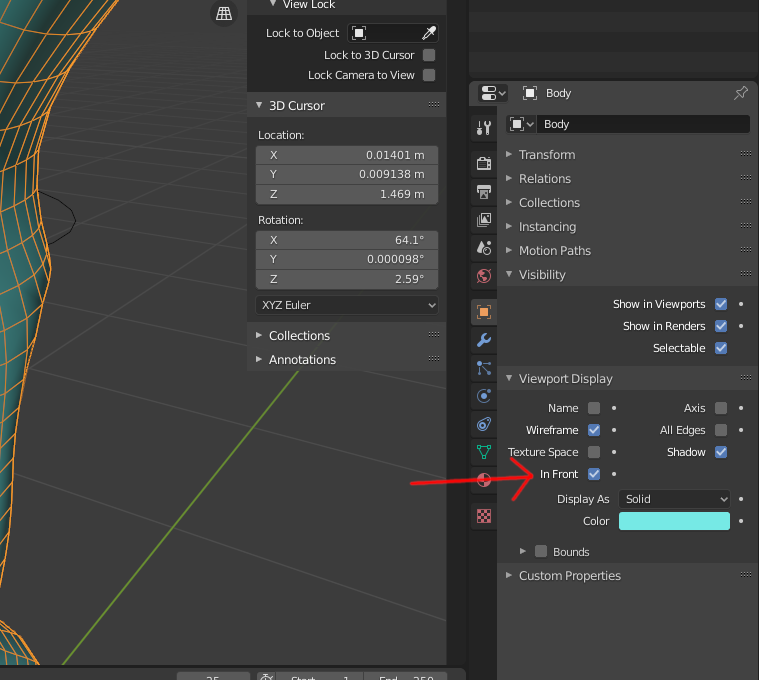Uncheck Show in Renders
Screen dimensions: 759x680
pyautogui.click(x=721, y=326)
